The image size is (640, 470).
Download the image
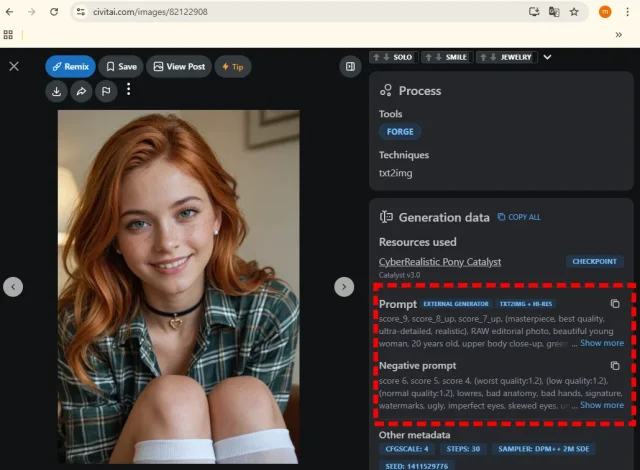pos(56,91)
